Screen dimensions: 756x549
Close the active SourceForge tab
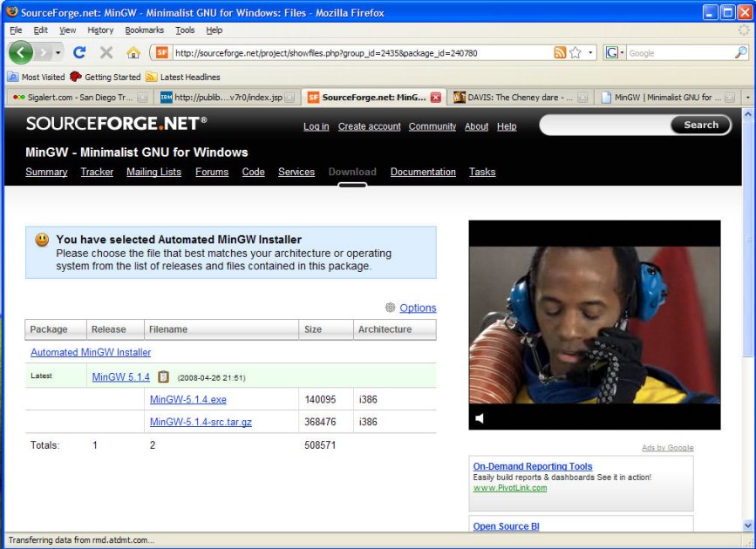(x=435, y=98)
